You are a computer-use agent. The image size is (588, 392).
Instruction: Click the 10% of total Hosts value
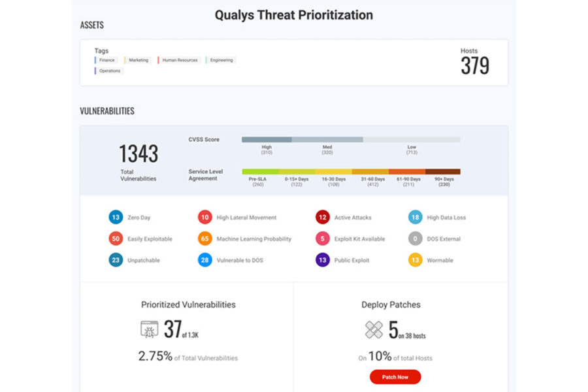click(x=380, y=356)
